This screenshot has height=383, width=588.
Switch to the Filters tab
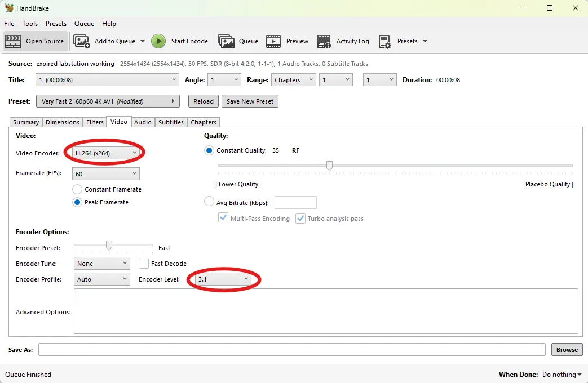[x=95, y=122]
